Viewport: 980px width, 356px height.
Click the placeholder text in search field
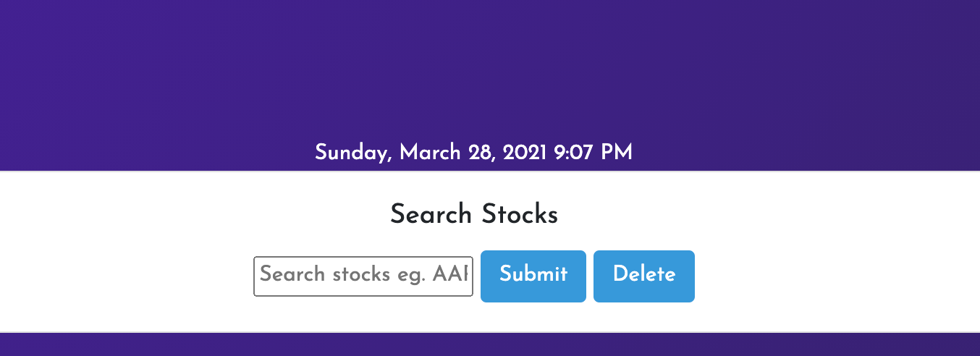click(x=364, y=275)
